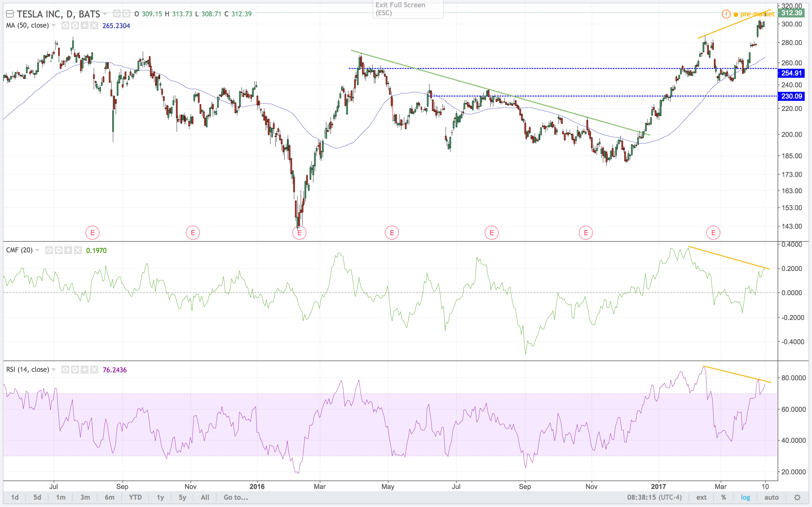
Task: Click the Go to... button
Action: [x=235, y=497]
